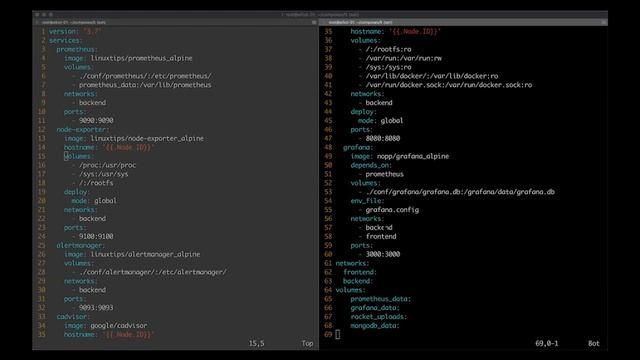Click "env_file:" key on line 54

[x=367, y=201]
